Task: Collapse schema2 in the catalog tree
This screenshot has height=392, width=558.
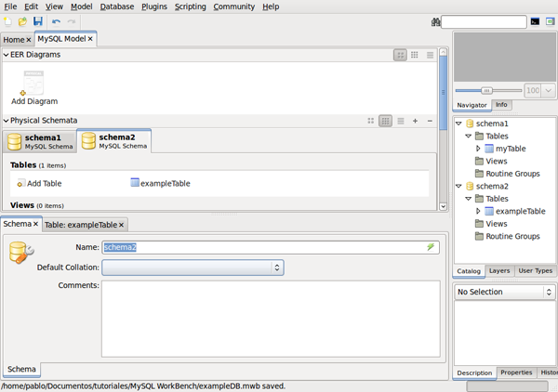Action: [458, 186]
